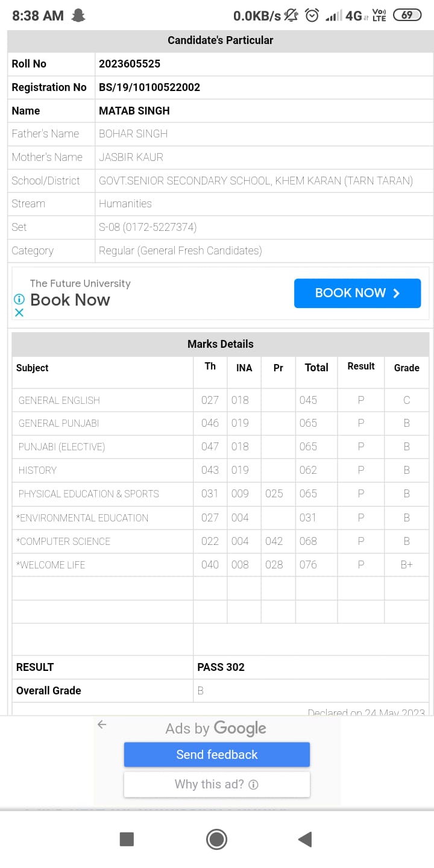Click the Send feedback button

tap(217, 755)
